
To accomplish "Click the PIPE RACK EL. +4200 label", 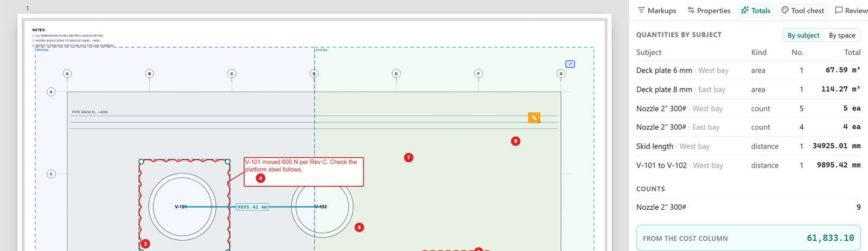I will [x=90, y=112].
